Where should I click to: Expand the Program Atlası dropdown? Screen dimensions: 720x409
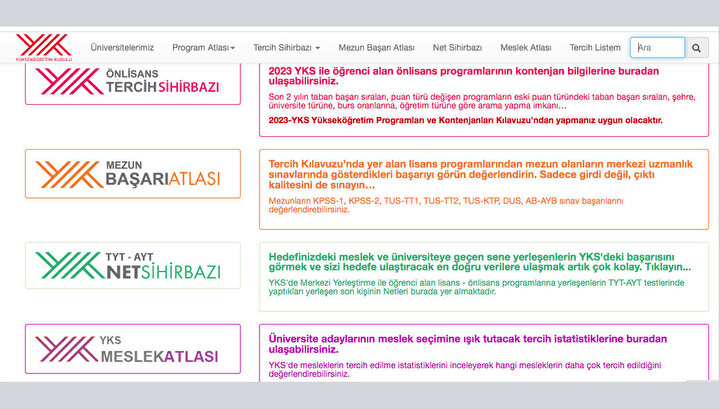[203, 48]
